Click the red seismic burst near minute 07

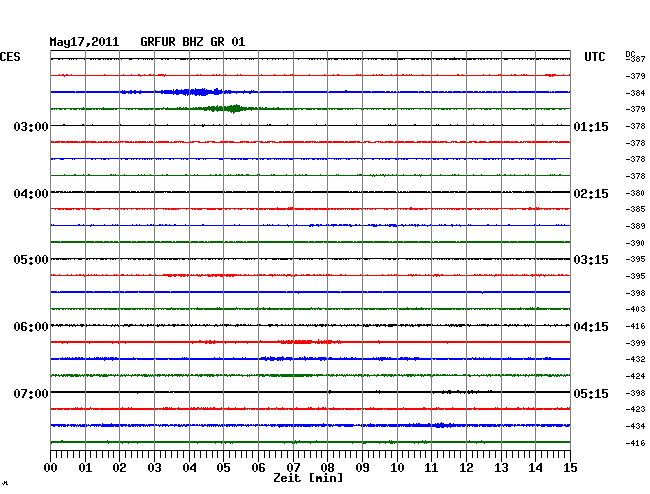(x=309, y=342)
